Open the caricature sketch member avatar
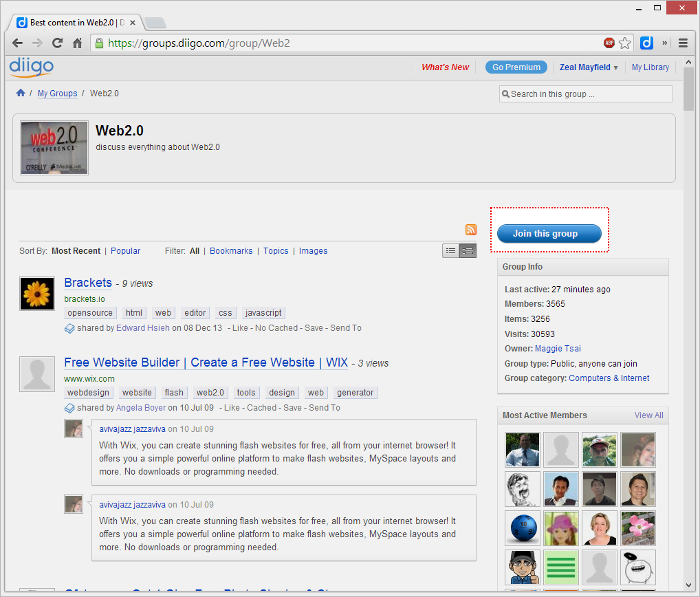 (523, 489)
